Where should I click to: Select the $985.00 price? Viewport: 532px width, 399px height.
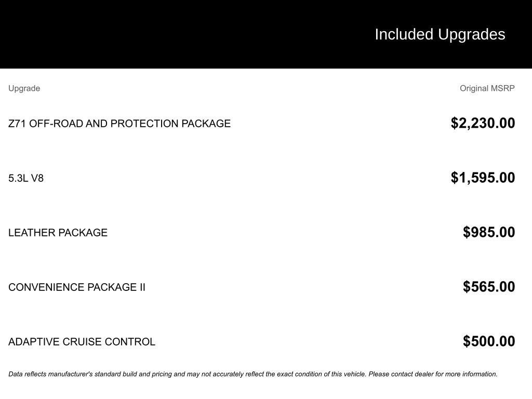pos(489,232)
